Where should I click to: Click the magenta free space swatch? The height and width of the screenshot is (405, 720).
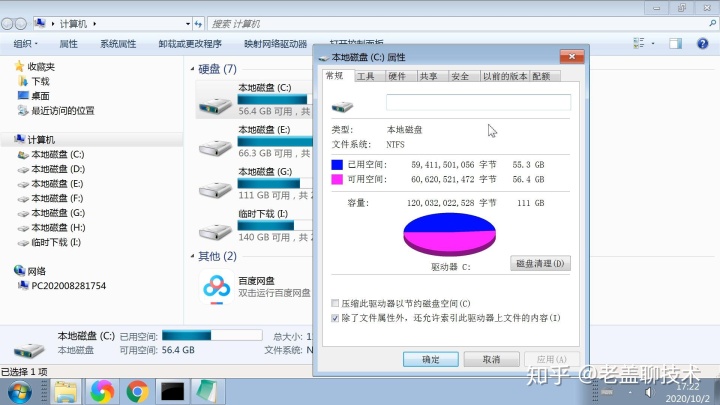(x=337, y=179)
